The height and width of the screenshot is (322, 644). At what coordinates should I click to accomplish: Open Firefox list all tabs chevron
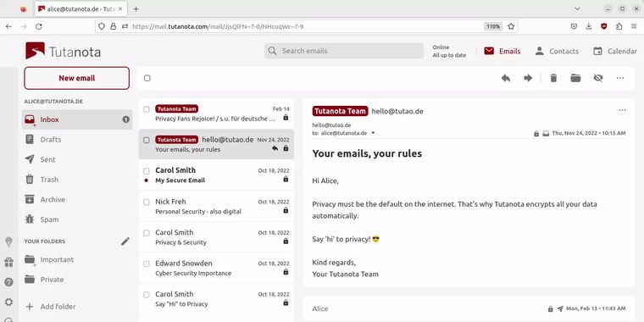(577, 8)
